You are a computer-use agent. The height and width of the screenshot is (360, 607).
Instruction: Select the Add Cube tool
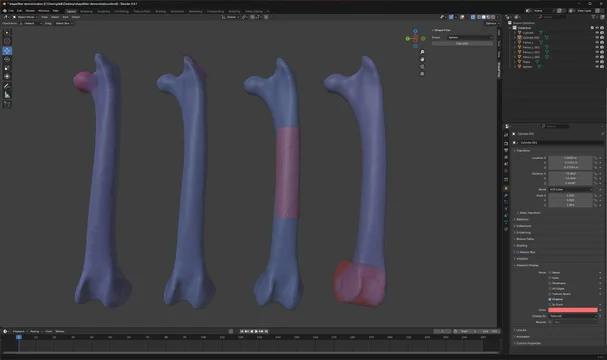coord(7,104)
